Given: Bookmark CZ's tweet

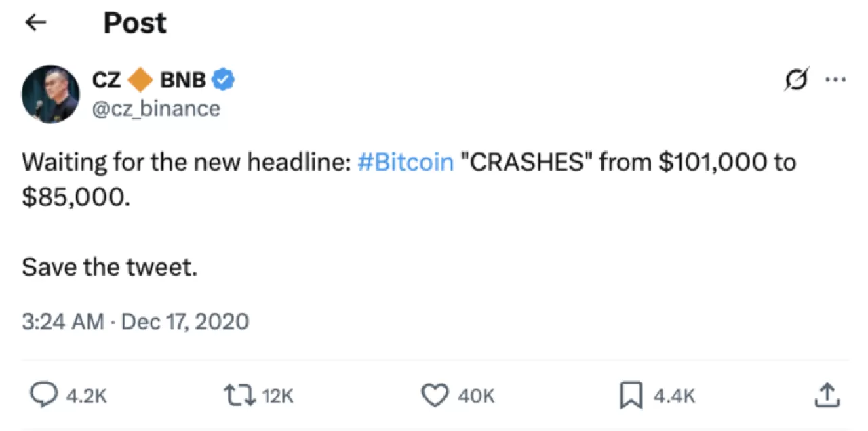Looking at the screenshot, I should [x=632, y=394].
